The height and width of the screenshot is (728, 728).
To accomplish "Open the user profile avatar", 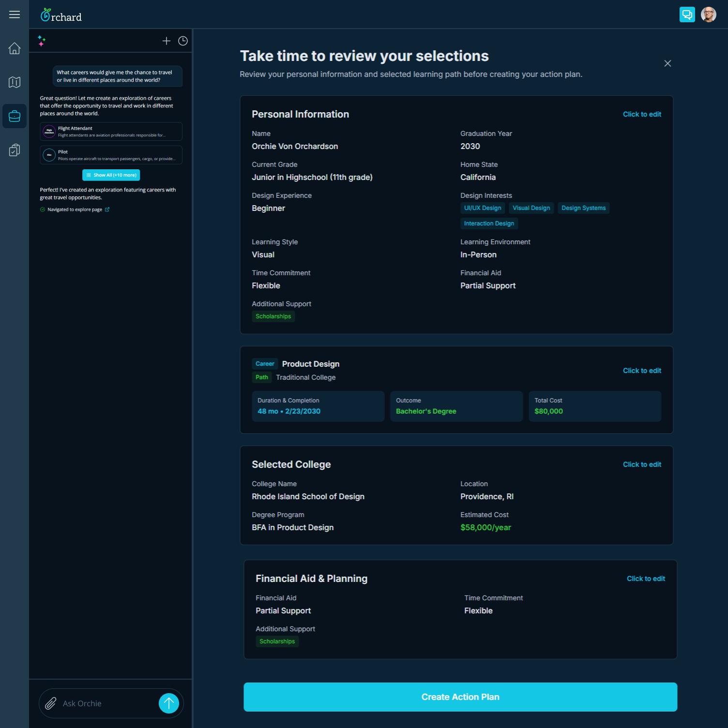I will pyautogui.click(x=708, y=15).
